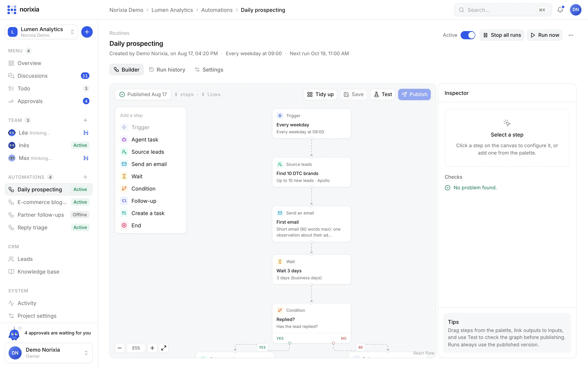Click the Save button
This screenshot has width=588, height=368.
354,94
